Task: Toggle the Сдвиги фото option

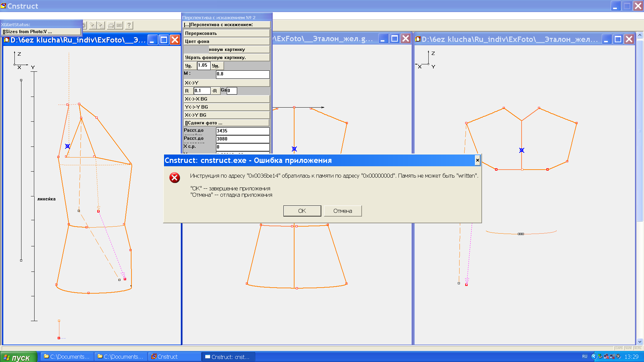Action: pos(226,123)
